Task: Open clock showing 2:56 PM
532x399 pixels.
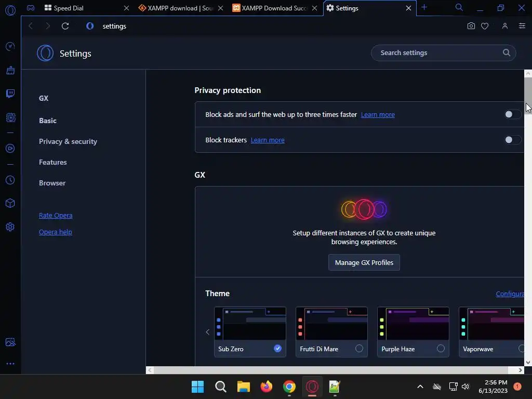Action: point(493,387)
